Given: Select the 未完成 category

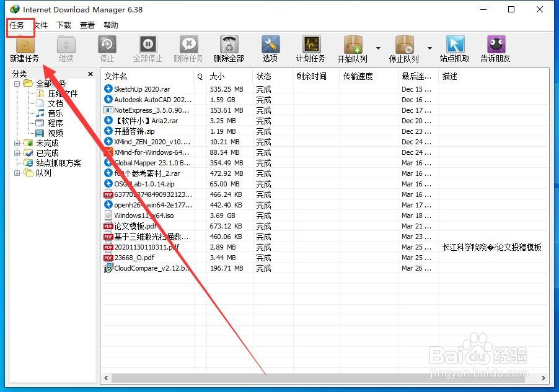Looking at the screenshot, I should click(48, 143).
